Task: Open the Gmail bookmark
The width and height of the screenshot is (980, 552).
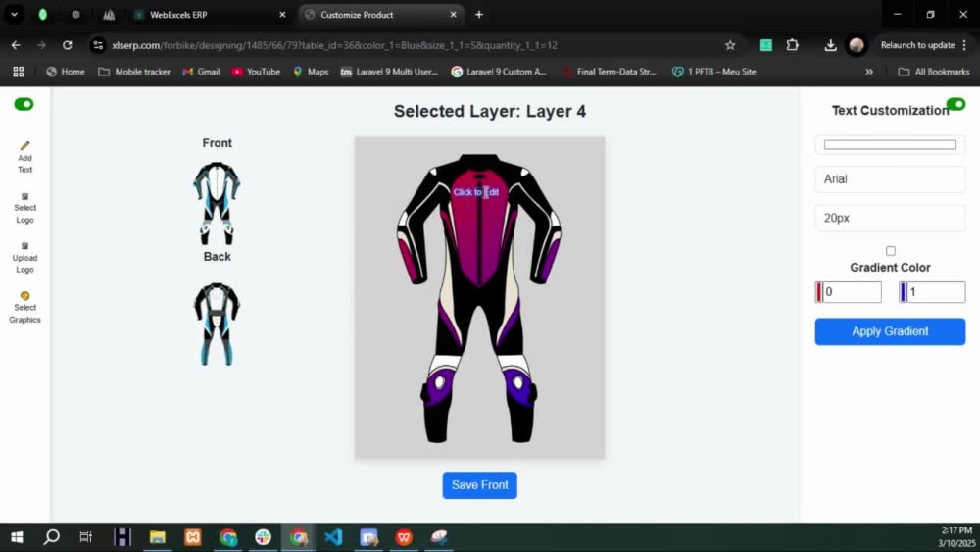Action: pyautogui.click(x=201, y=72)
